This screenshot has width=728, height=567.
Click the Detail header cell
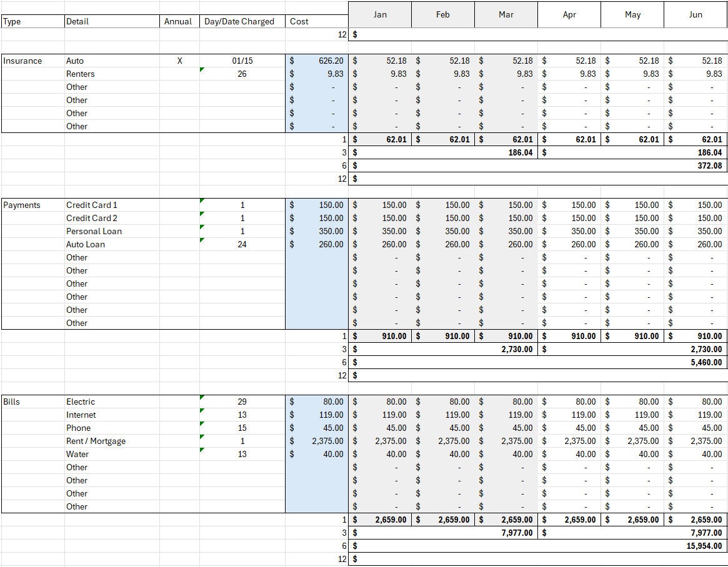click(x=112, y=21)
